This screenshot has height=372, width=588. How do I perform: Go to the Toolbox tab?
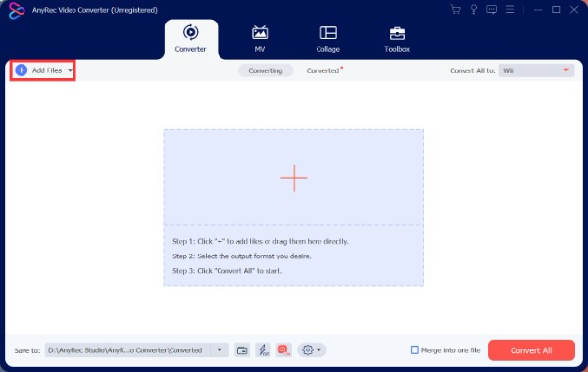(397, 39)
